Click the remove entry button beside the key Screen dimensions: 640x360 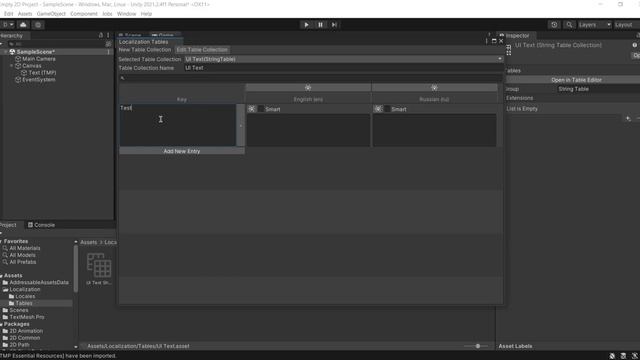pos(240,125)
